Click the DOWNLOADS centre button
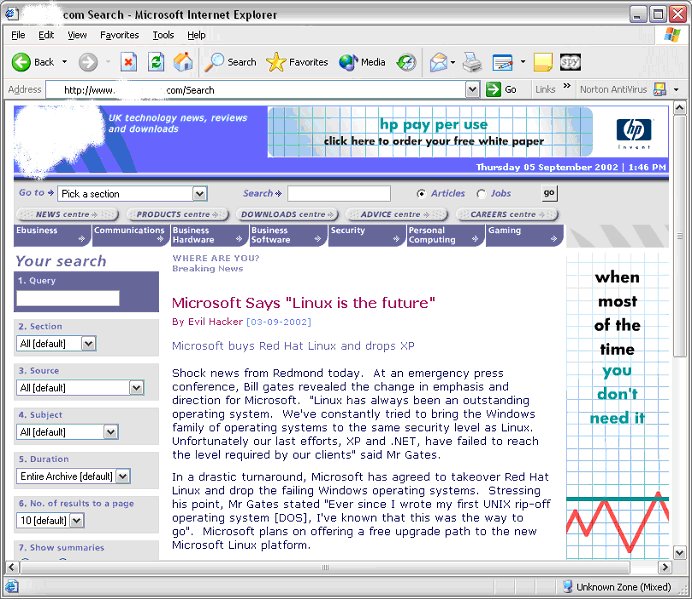Image resolution: width=692 pixels, height=602 pixels. point(287,214)
